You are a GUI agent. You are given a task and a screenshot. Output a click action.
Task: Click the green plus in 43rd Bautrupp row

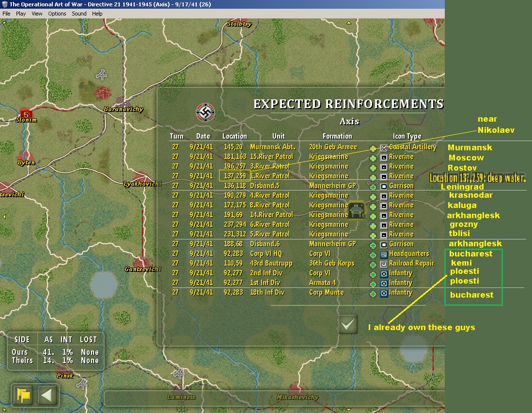(373, 265)
